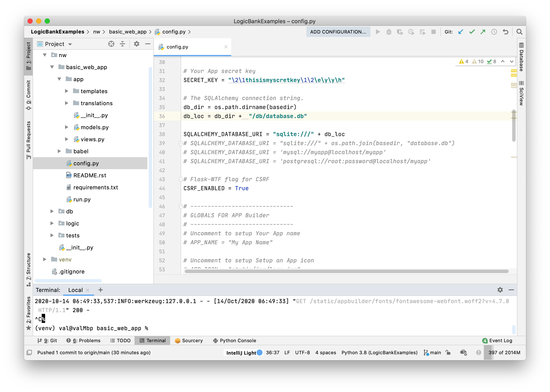The height and width of the screenshot is (392, 550).
Task: Toggle tool window quick access in status corner
Action: [x=29, y=352]
